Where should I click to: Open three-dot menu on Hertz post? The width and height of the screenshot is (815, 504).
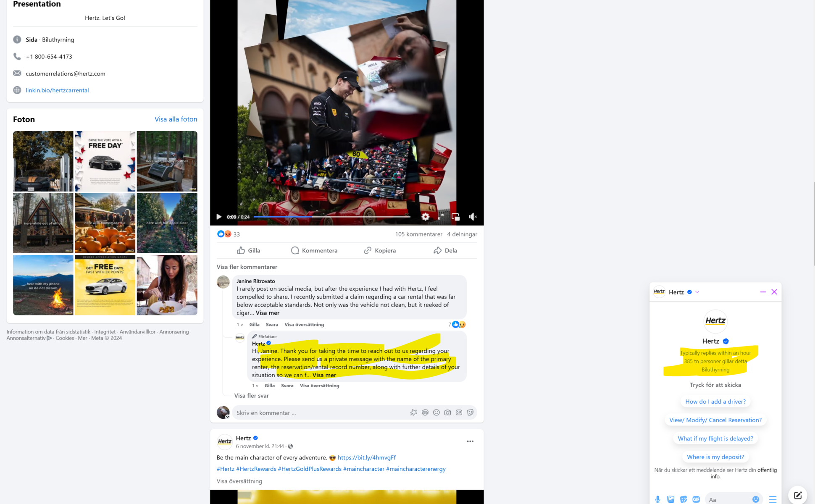(470, 441)
